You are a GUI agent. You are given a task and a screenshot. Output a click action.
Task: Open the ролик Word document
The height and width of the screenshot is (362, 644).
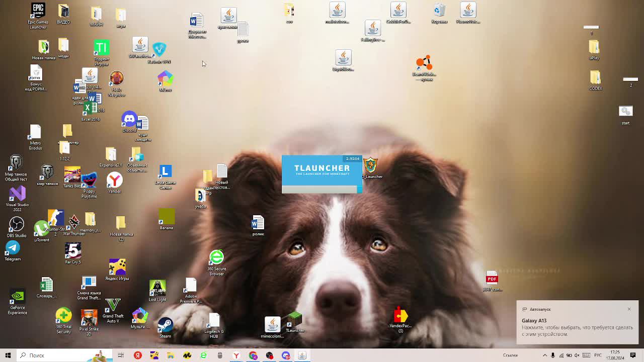tap(258, 225)
